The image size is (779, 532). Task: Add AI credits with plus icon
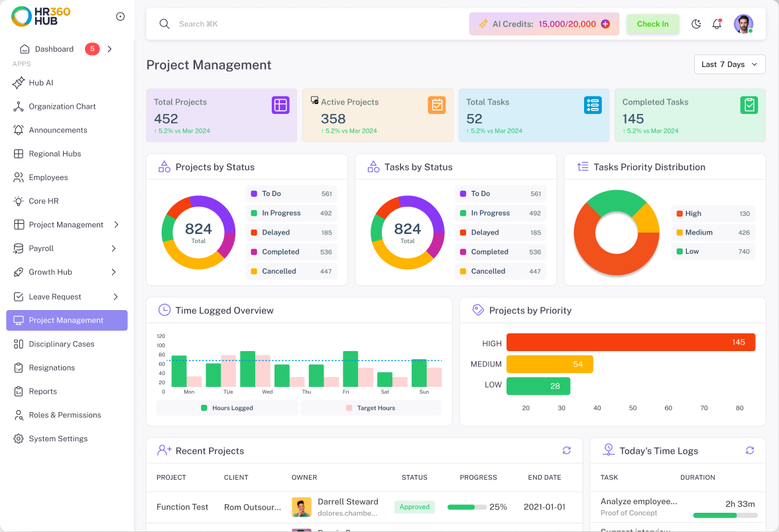tap(605, 24)
